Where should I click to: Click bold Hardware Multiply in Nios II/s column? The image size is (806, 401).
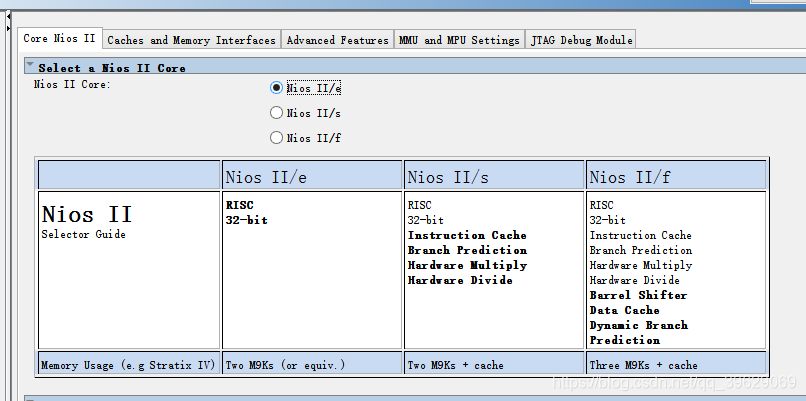coord(467,265)
